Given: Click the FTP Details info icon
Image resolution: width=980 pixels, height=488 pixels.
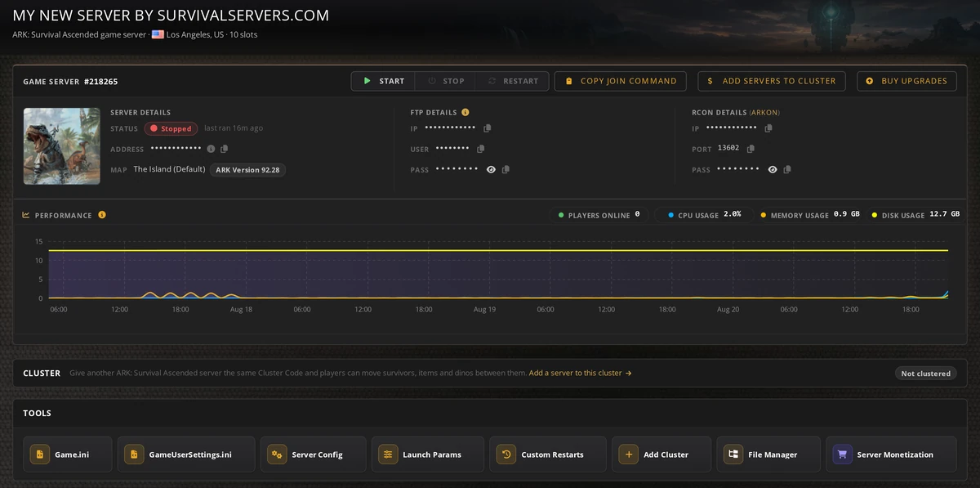Looking at the screenshot, I should point(465,112).
